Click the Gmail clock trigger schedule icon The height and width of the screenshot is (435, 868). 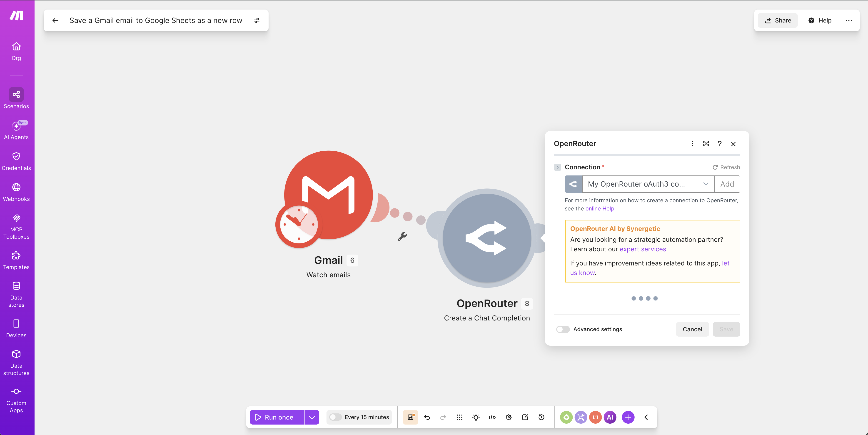299,224
